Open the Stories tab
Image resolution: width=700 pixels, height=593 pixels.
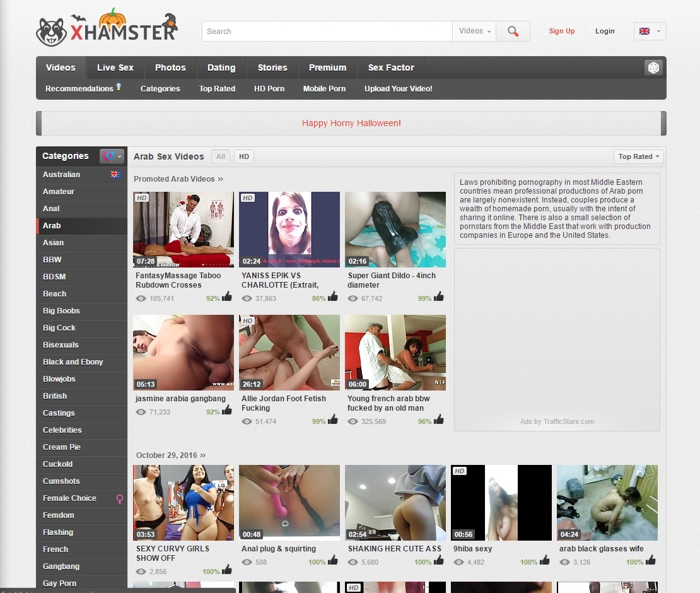point(272,68)
